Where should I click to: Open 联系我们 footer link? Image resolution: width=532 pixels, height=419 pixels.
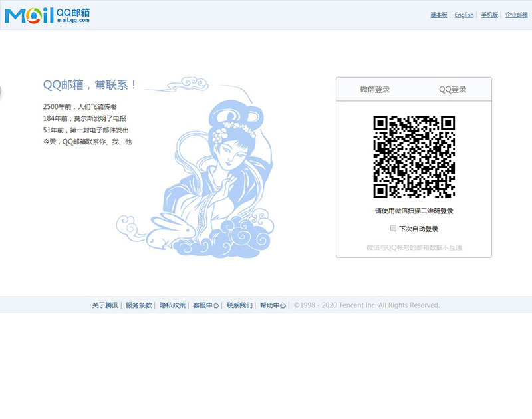point(239,305)
